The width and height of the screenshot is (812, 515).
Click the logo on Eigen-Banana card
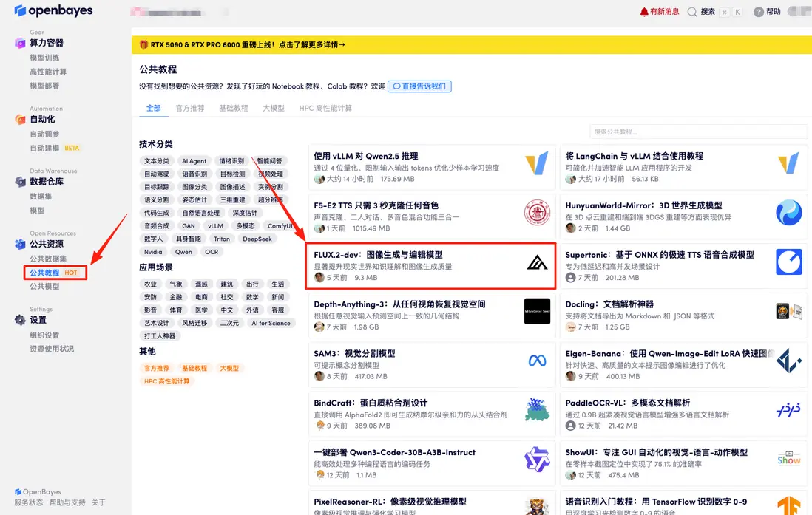[x=788, y=361]
